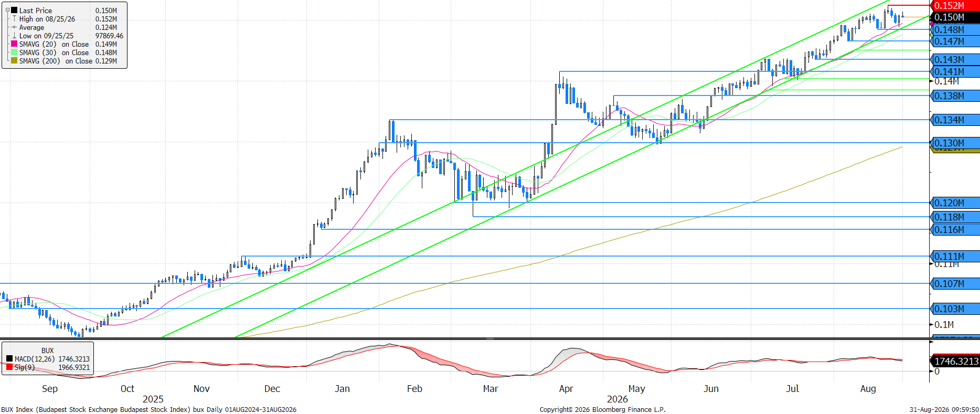Click the red 0.152M price label
Image resolution: width=980 pixels, height=414 pixels.
click(955, 5)
